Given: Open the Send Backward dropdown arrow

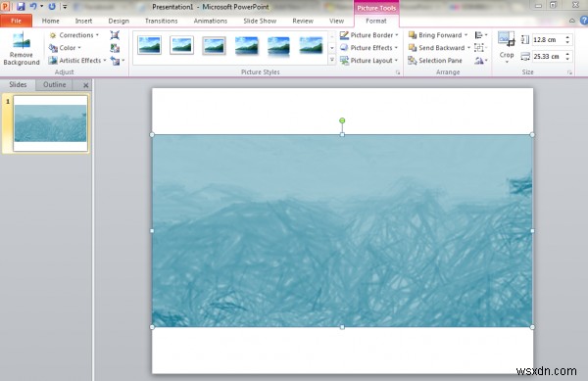Looking at the screenshot, I should click(468, 48).
